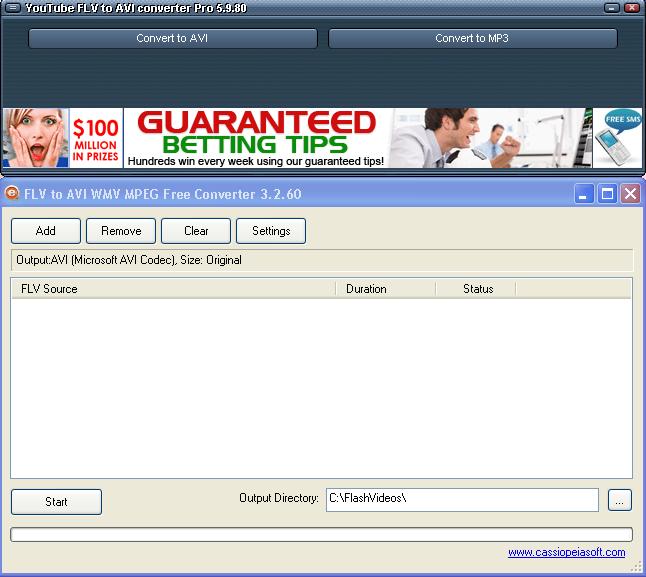Open the Guaranteed Betting Tips banner ad
Viewport: 646px width, 577px height.
[x=358, y=138]
